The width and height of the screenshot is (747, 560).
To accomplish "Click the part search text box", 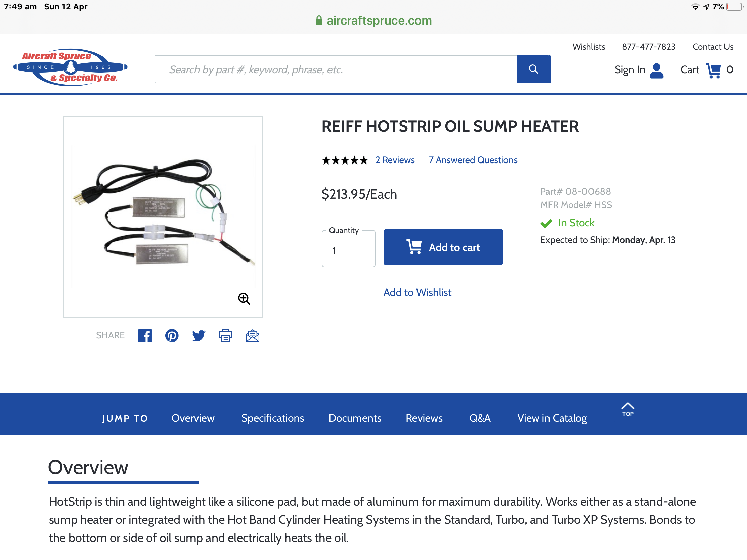I will pyautogui.click(x=336, y=69).
